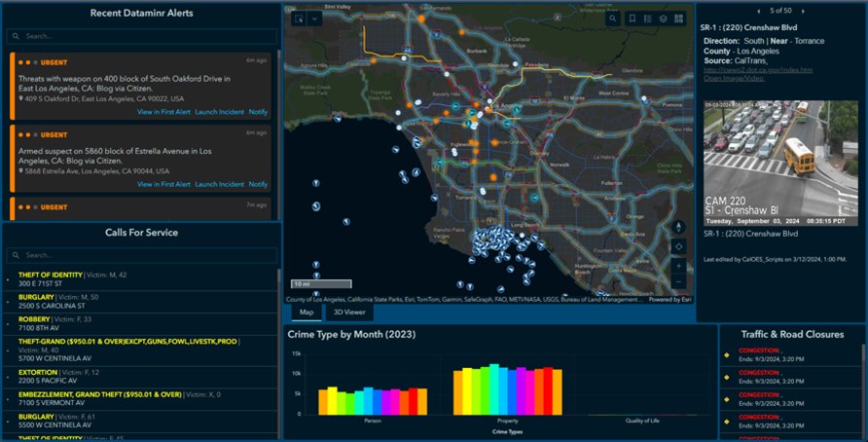Open map bookmarks
868x442 pixels.
(x=633, y=18)
